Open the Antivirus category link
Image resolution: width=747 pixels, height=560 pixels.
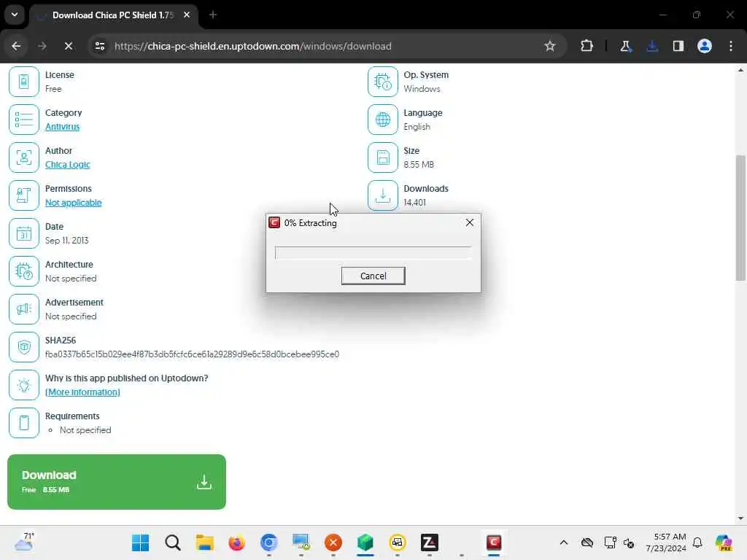click(63, 127)
